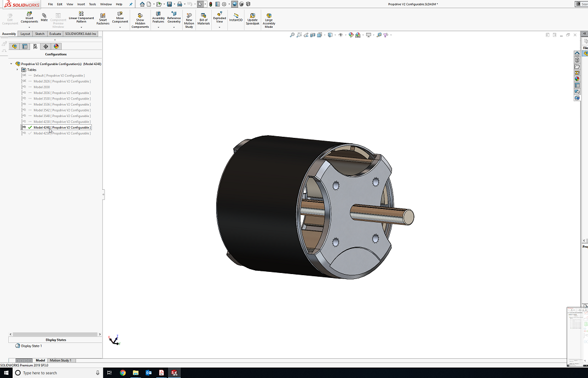
Task: Click the Section View icon
Action: [x=313, y=35]
